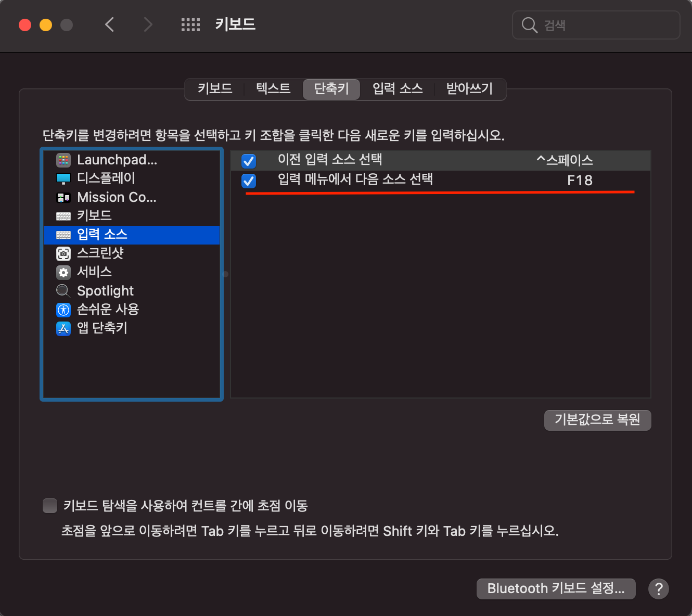The height and width of the screenshot is (616, 692).
Task: Click the 스크린샷 camera icon
Action: (63, 253)
